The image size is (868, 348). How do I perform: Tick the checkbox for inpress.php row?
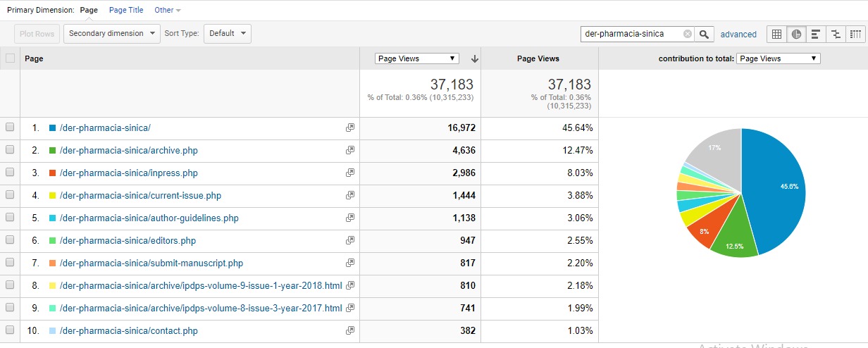[10, 173]
